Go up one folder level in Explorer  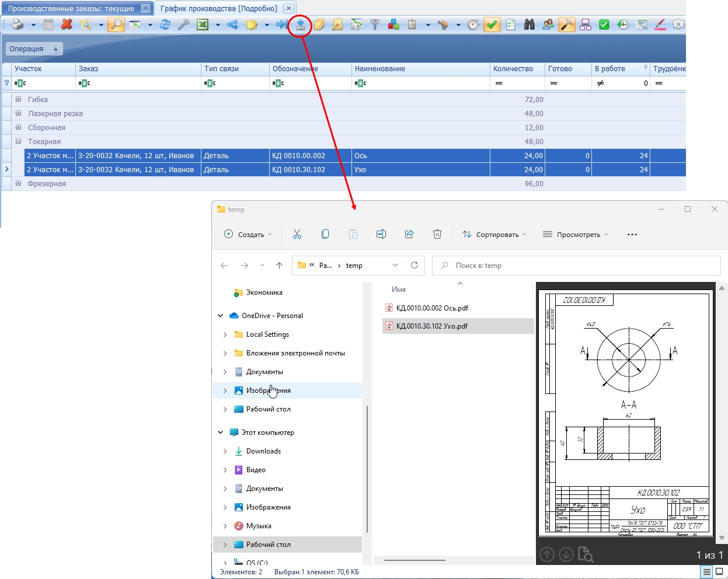pos(279,266)
